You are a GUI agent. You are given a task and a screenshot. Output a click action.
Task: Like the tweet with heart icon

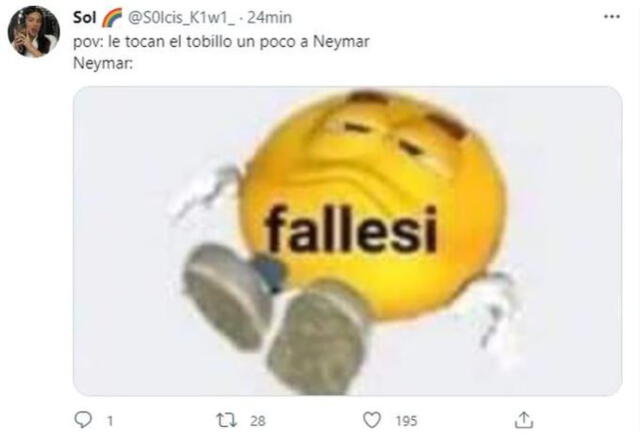[x=372, y=420]
